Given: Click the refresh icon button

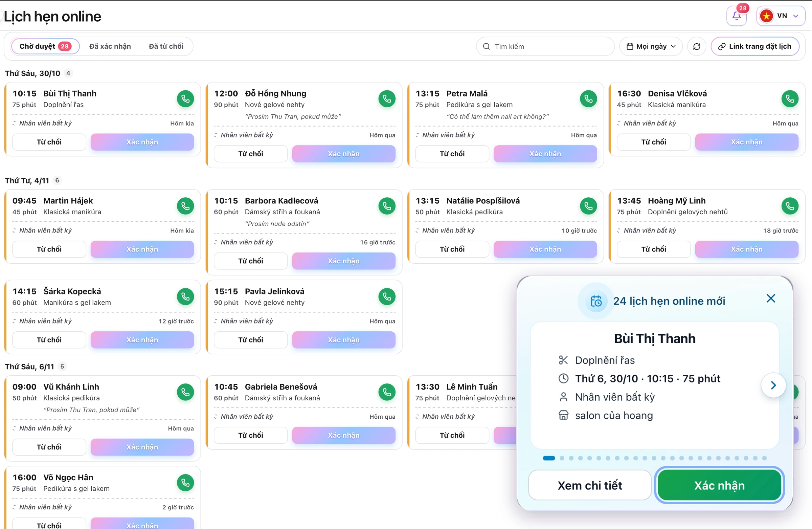Looking at the screenshot, I should click(697, 46).
